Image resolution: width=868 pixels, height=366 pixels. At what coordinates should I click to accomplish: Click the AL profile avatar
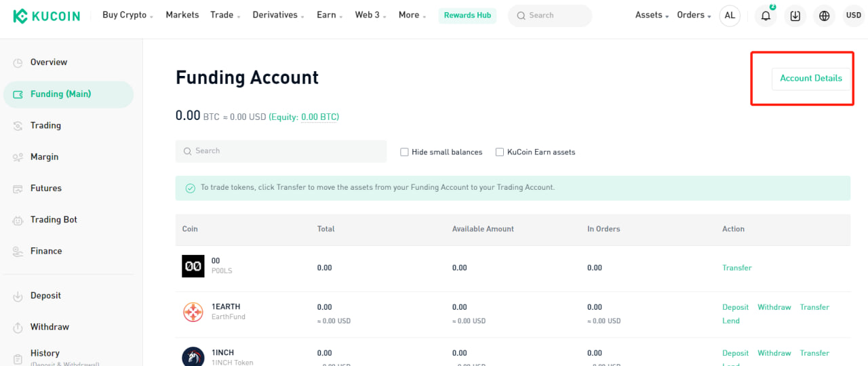tap(730, 16)
